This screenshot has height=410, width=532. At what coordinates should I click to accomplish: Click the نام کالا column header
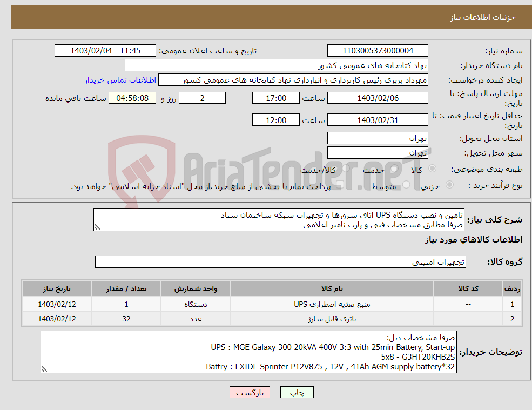tap(332, 288)
